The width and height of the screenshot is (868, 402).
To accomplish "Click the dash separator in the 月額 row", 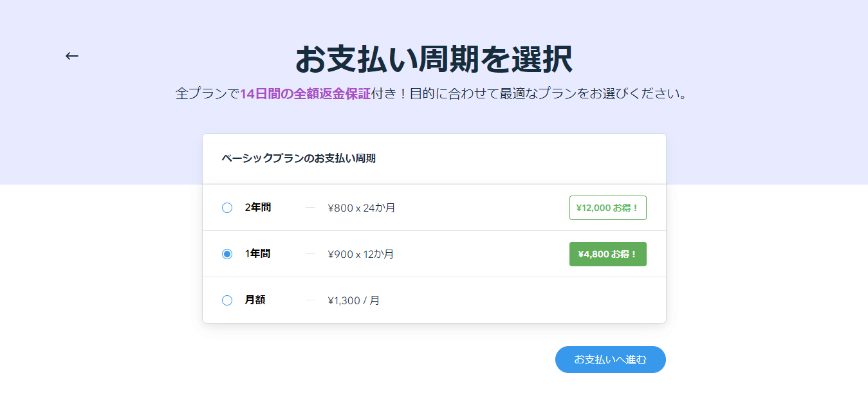I will click(x=310, y=300).
